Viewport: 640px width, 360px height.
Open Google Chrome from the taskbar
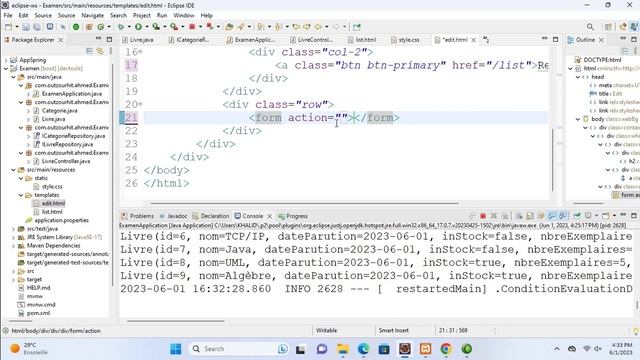pyautogui.click(x=446, y=349)
